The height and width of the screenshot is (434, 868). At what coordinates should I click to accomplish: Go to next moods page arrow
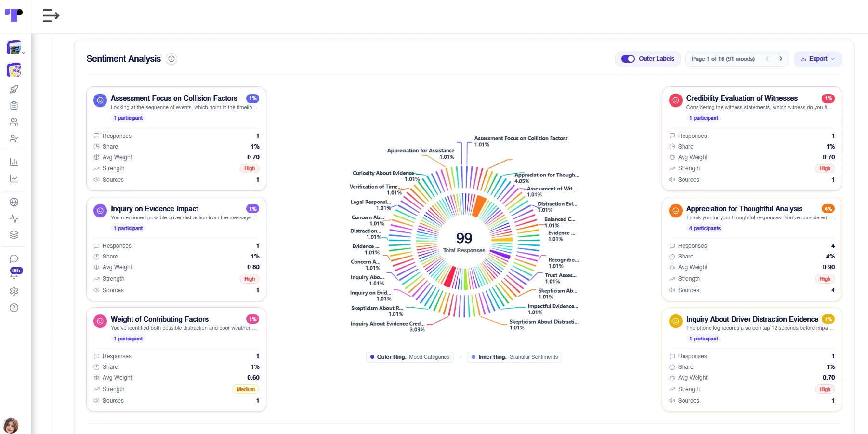781,59
